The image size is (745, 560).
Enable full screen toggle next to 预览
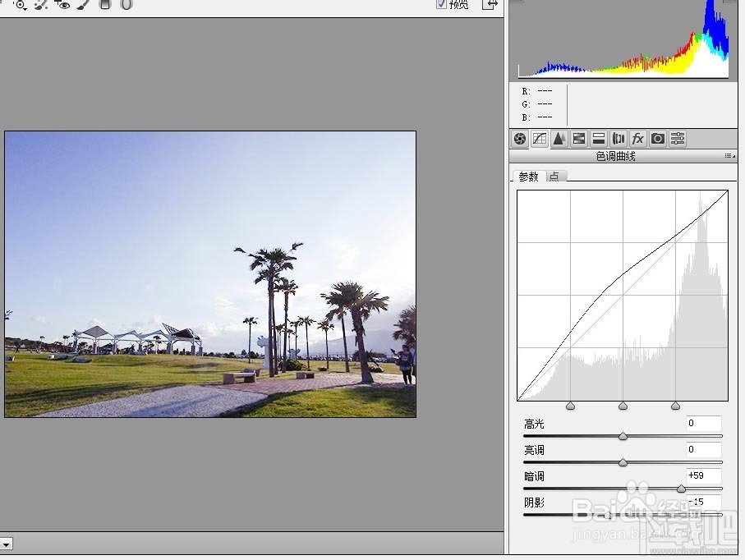click(489, 5)
